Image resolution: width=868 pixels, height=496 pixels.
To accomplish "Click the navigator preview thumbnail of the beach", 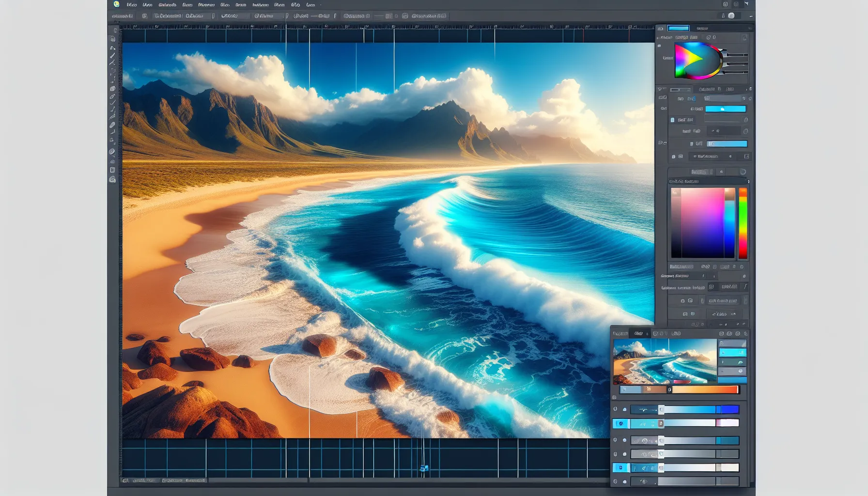I will [665, 361].
